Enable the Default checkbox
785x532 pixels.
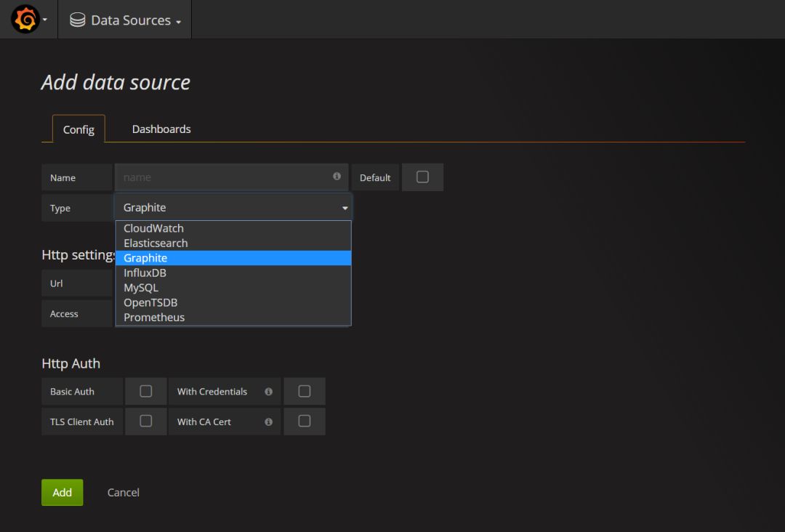422,177
